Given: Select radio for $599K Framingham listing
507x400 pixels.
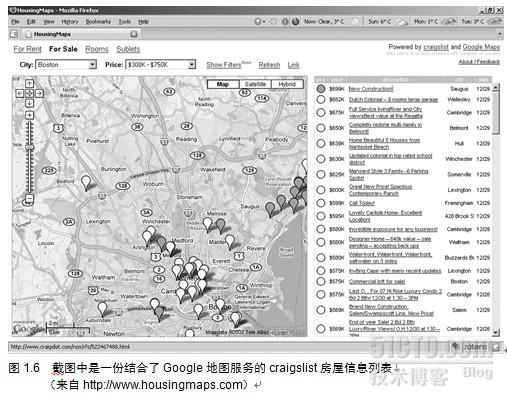Looking at the screenshot, I should (x=321, y=203).
